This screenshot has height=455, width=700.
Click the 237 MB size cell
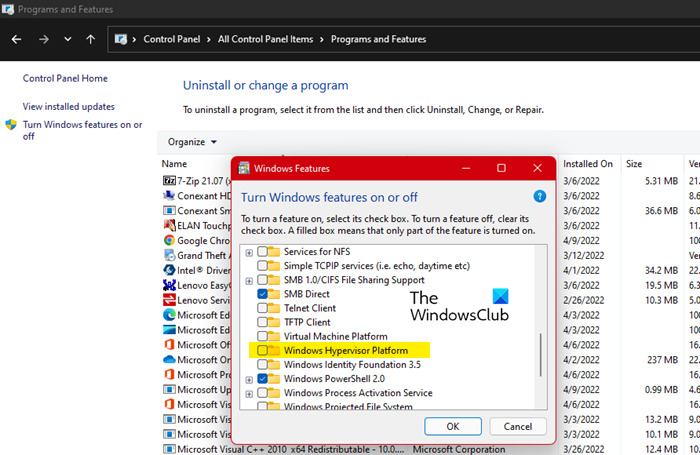coord(662,359)
